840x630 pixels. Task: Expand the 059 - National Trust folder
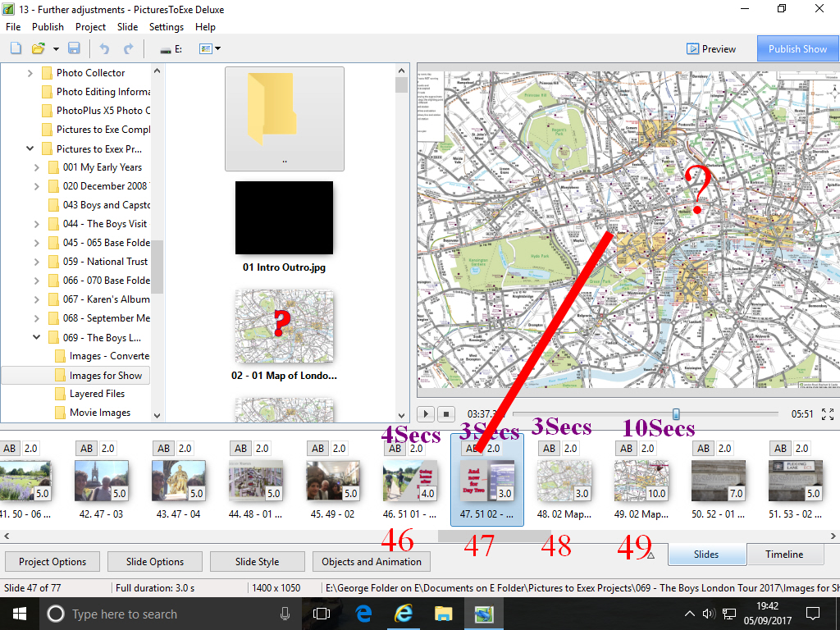(x=36, y=262)
